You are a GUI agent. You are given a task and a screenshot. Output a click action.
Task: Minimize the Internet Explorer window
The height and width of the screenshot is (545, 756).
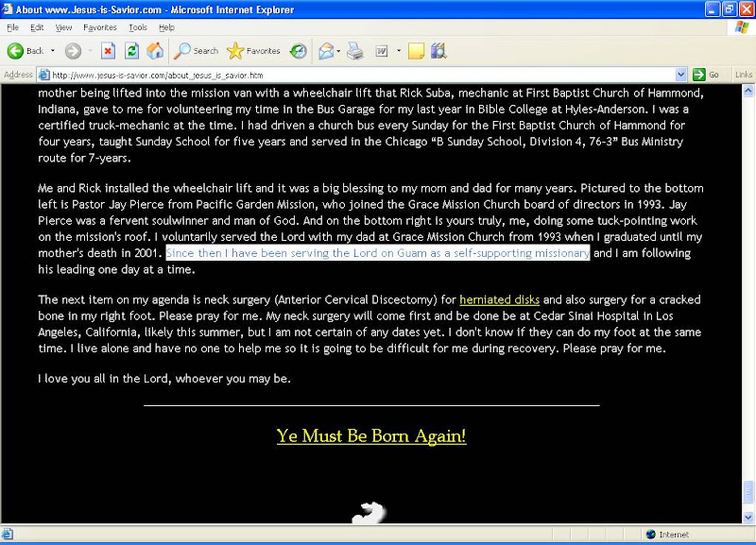point(713,9)
